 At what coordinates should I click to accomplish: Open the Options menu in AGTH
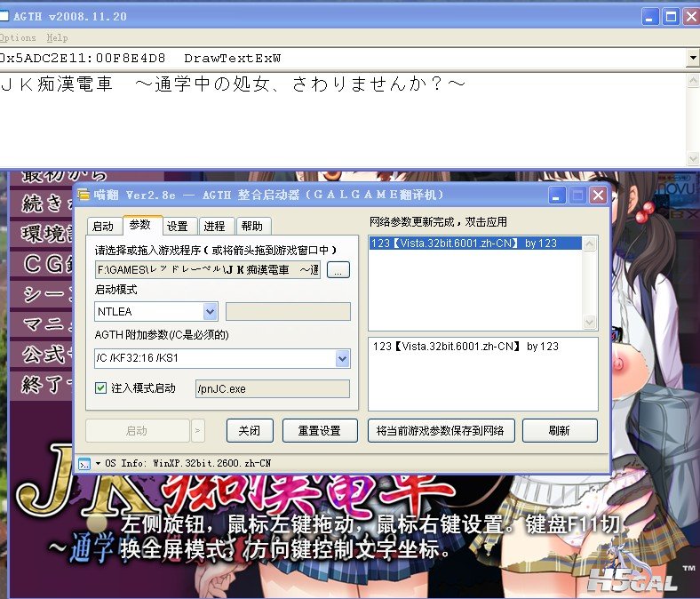pos(18,38)
